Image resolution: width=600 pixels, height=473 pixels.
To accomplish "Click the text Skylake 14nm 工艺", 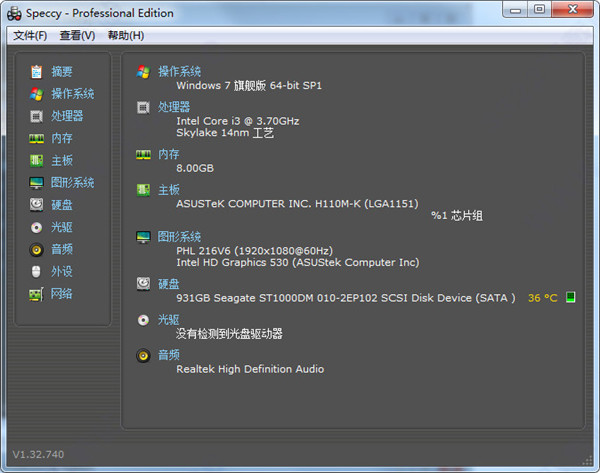I will click(x=225, y=133).
